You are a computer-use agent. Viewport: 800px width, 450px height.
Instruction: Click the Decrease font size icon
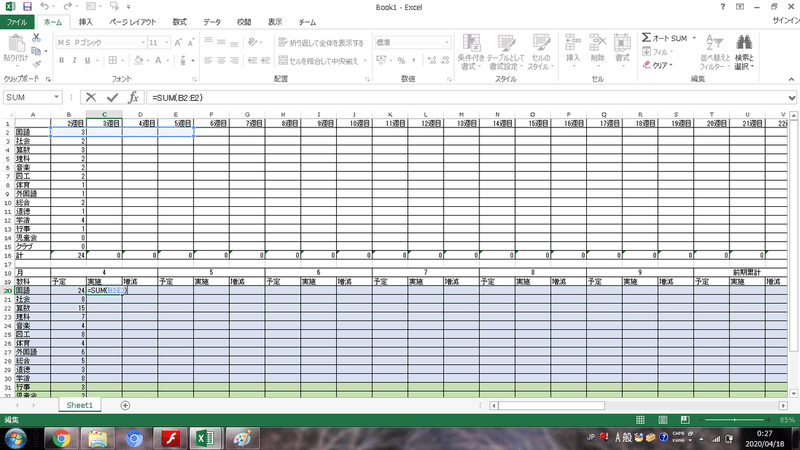(x=191, y=43)
